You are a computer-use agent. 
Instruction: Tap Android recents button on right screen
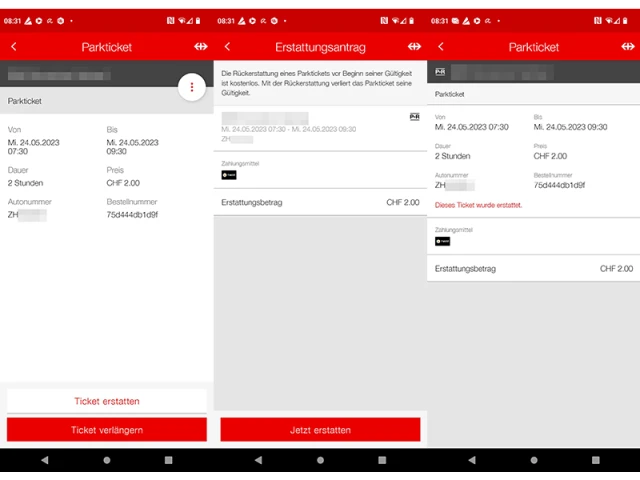click(596, 460)
